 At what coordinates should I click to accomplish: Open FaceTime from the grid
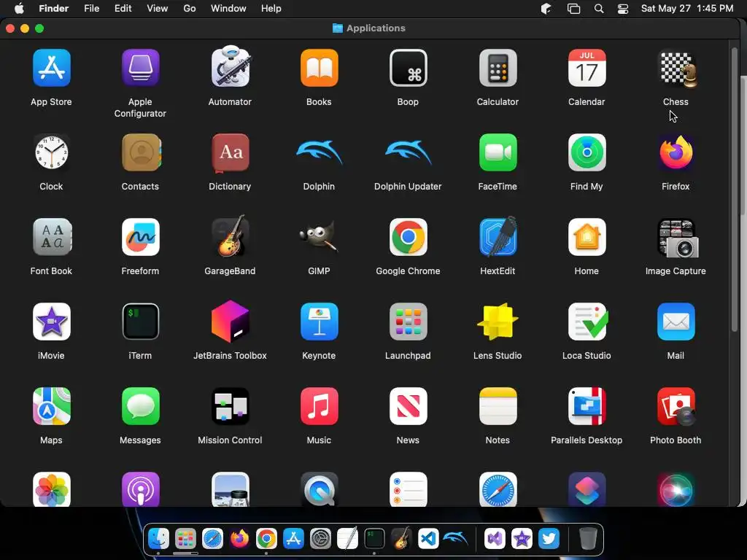[x=498, y=152]
